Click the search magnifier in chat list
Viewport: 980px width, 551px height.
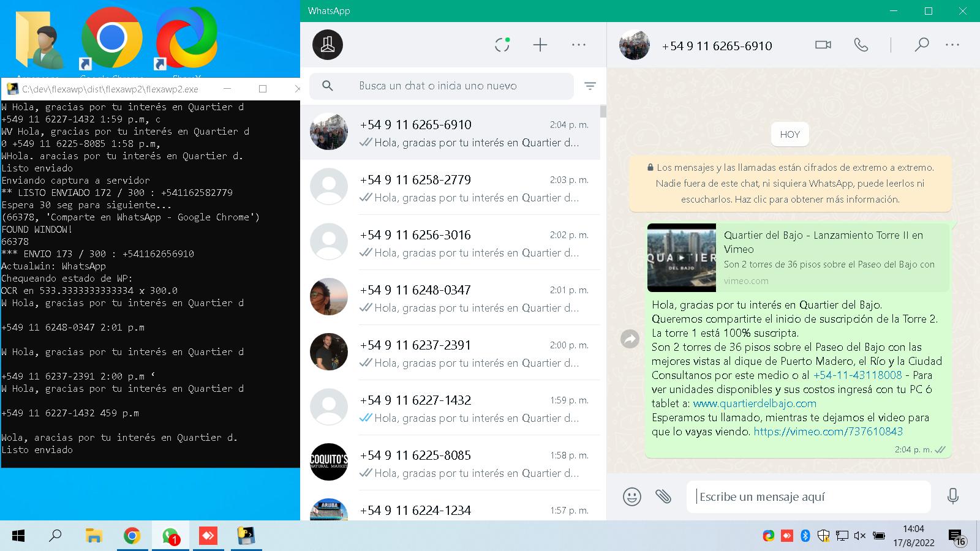pos(328,86)
